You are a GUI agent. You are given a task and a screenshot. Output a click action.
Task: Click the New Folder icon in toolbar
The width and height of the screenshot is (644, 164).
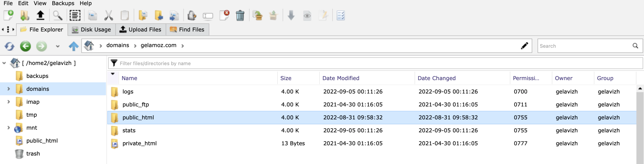click(25, 15)
